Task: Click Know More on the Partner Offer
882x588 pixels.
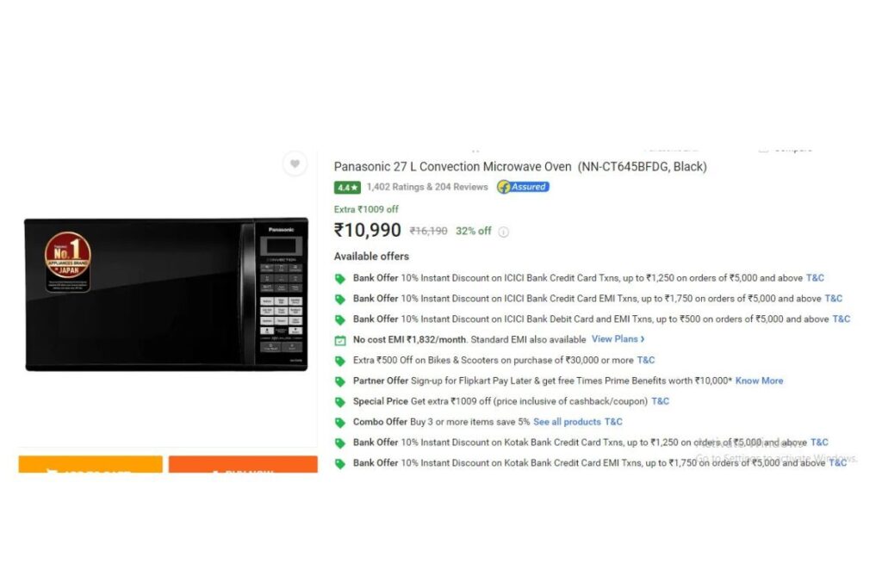Action: pos(760,381)
